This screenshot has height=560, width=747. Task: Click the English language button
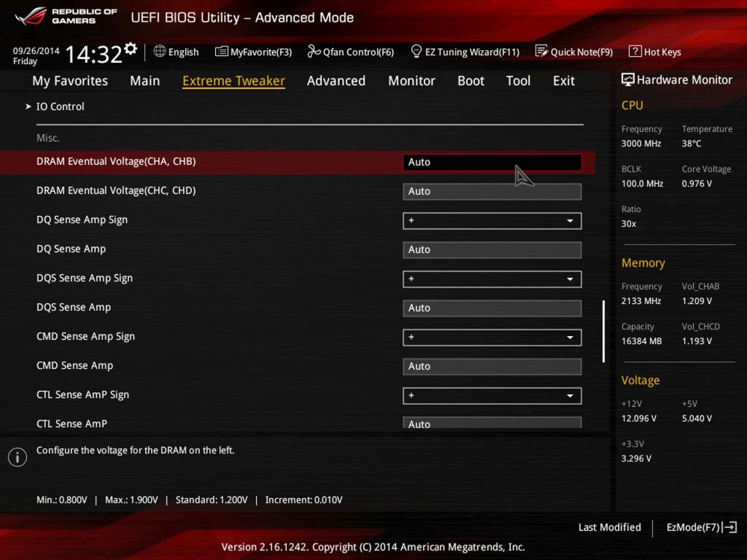point(176,52)
